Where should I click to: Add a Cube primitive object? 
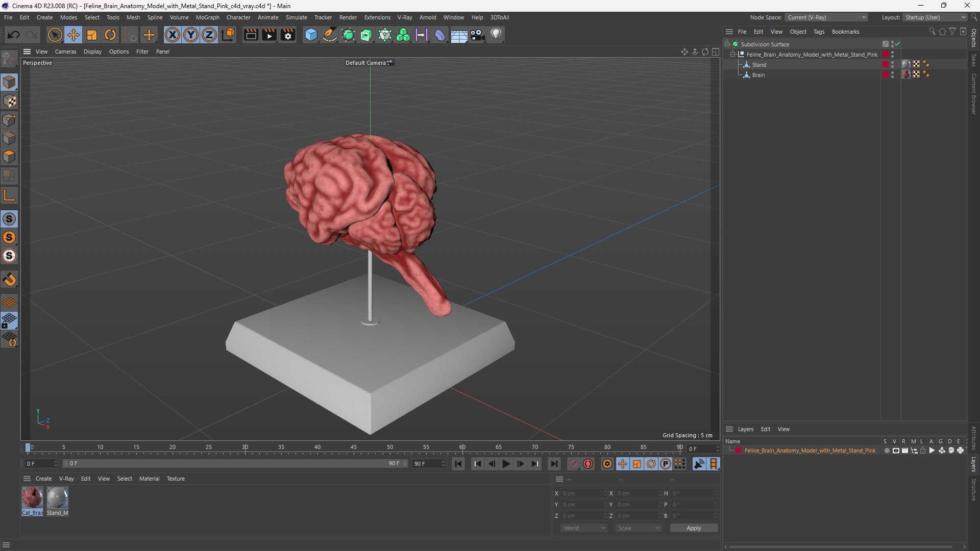click(311, 35)
